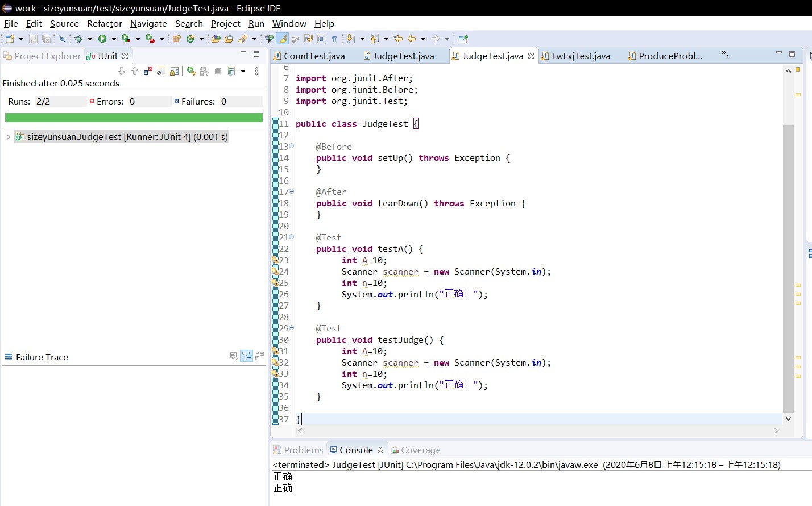Click the Open Type toolbar icon
812x506 pixels.
click(216, 39)
